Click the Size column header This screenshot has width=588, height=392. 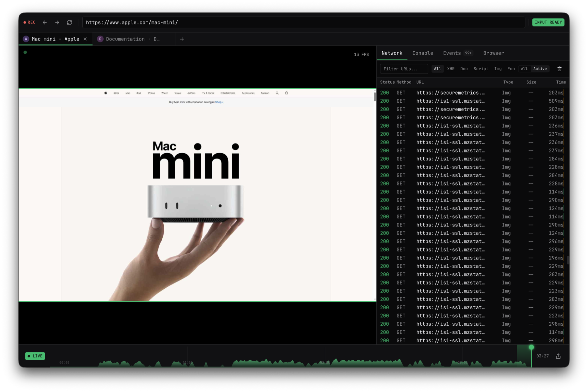pyautogui.click(x=531, y=82)
